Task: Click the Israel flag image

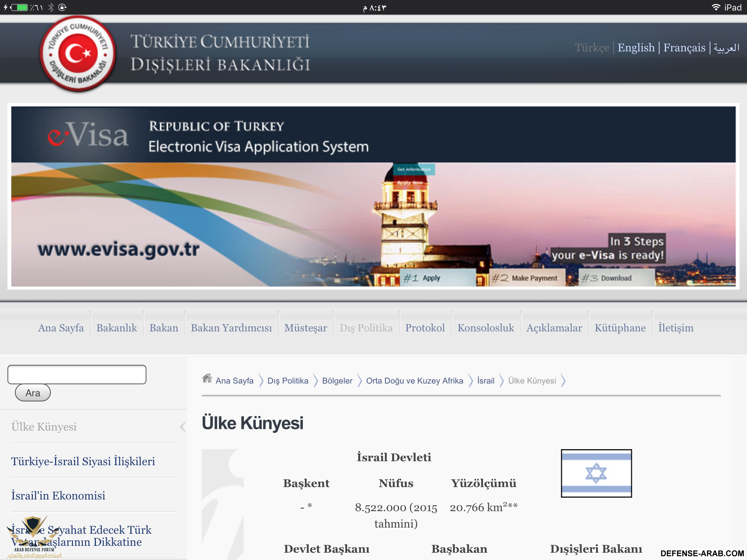Action: click(596, 473)
